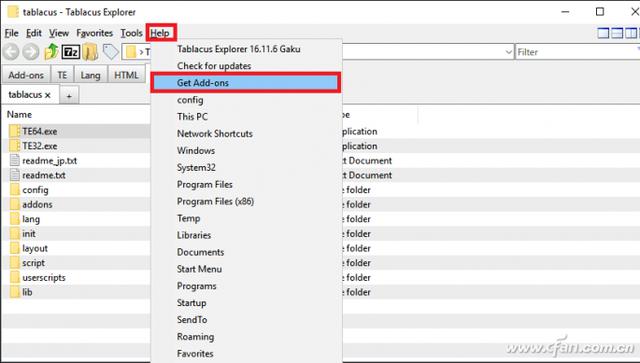The height and width of the screenshot is (363, 640).
Task: Click the Add-ons toolbar button
Action: coord(26,75)
